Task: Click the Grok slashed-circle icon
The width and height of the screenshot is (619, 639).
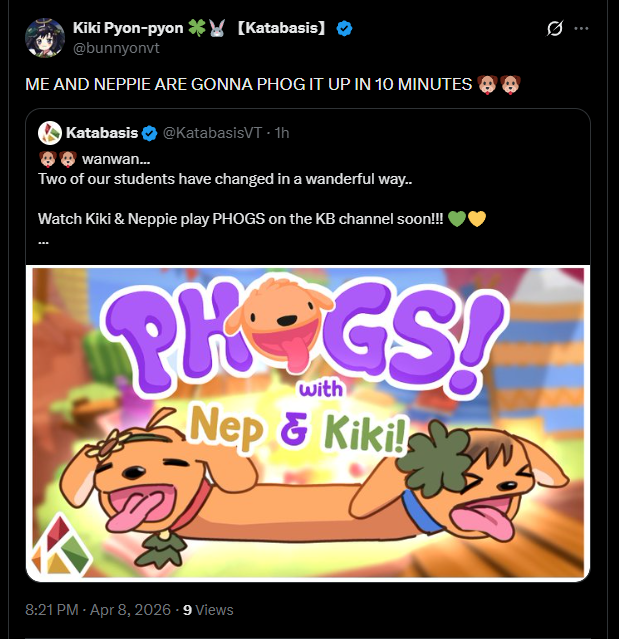Action: [x=555, y=28]
